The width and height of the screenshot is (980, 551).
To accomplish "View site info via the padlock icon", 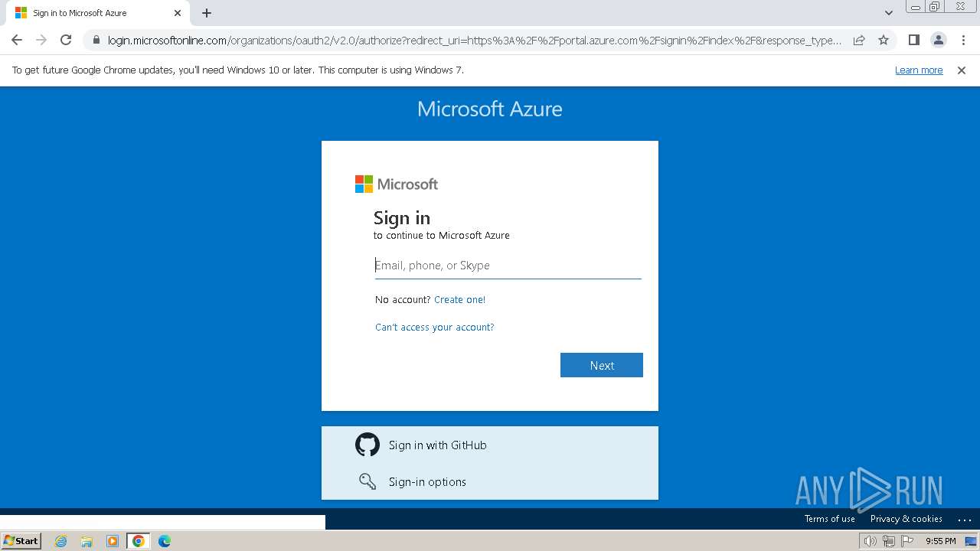I will (96, 40).
